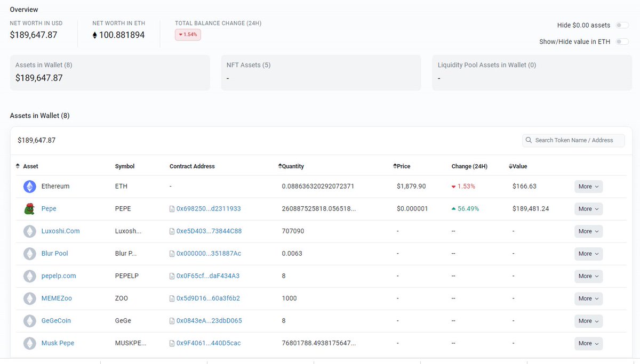Focus the Search Token Name / Address field
Screen dimensions: 640x364
[x=573, y=140]
